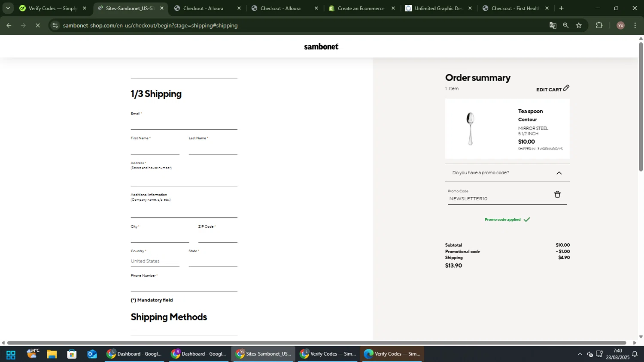Click the Promo code applied message
The image size is (644, 362).
point(507,220)
